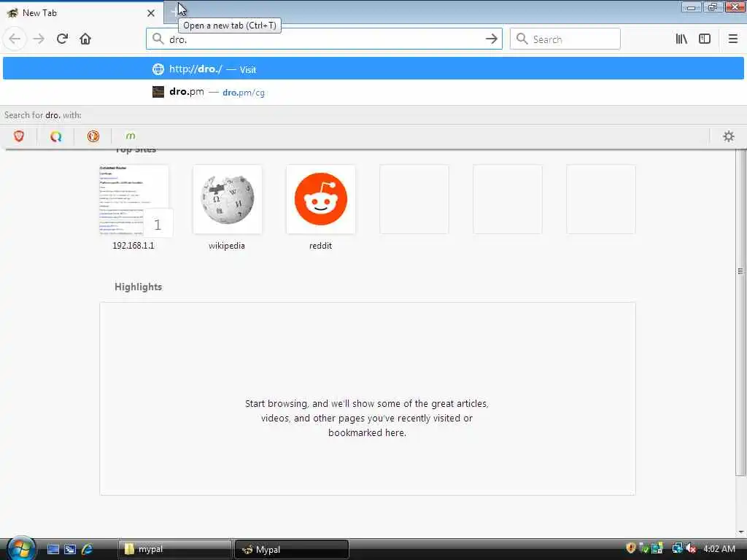Click the Highlights section heading
747x560 pixels.
pyautogui.click(x=138, y=287)
